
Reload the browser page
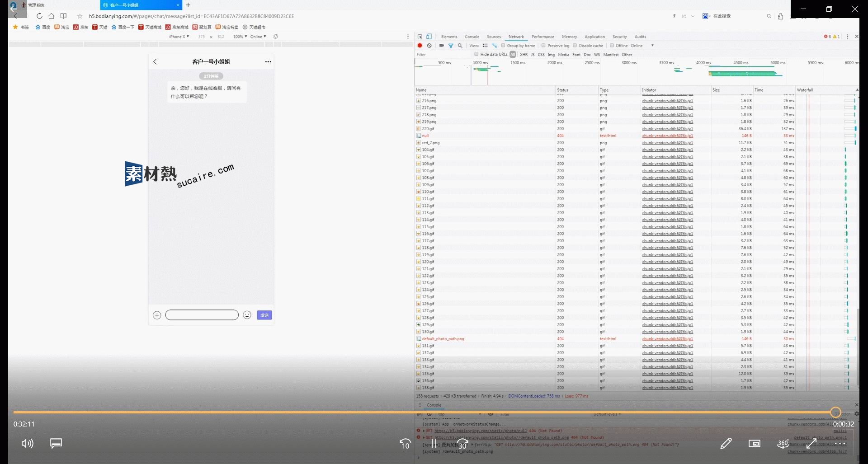(39, 16)
